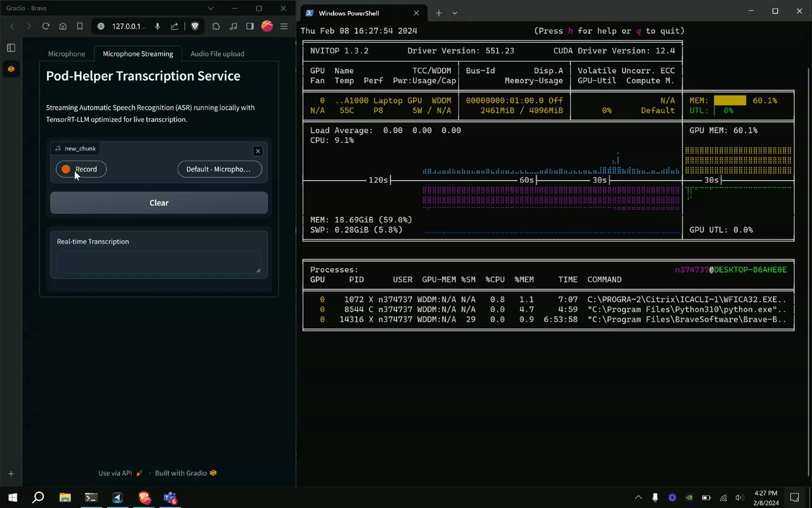Select the Microphone Streaming tab
Screen dimensions: 812x508
138,54
